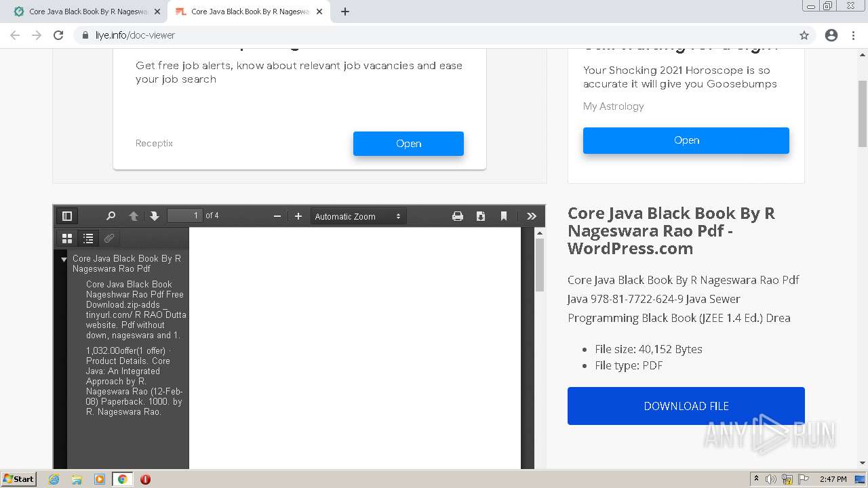Click the Receptix ad Open button

pyautogui.click(x=408, y=144)
